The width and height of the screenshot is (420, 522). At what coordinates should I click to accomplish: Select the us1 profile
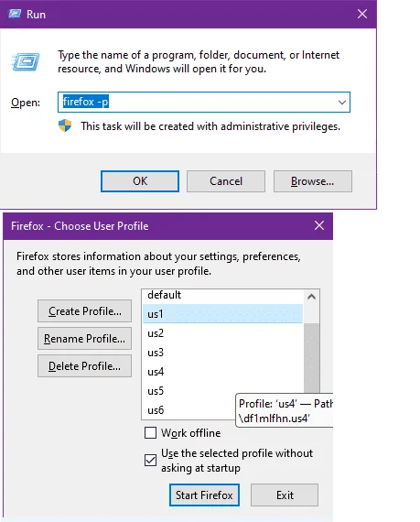pos(222,313)
